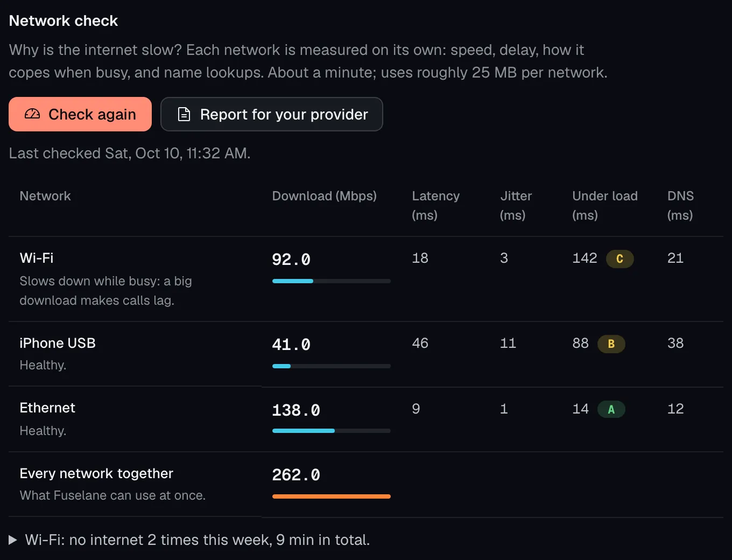Click the iPhone USB under load value 88
732x560 pixels.
tap(580, 343)
